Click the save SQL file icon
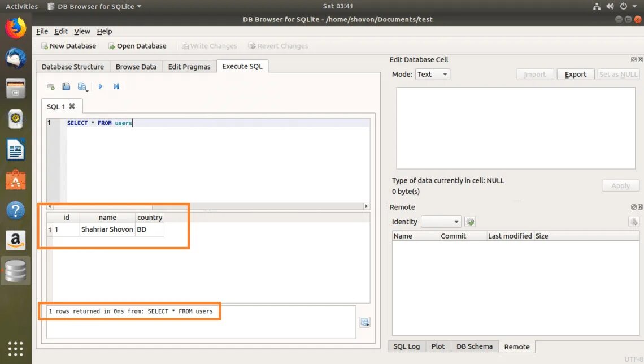 [x=82, y=86]
